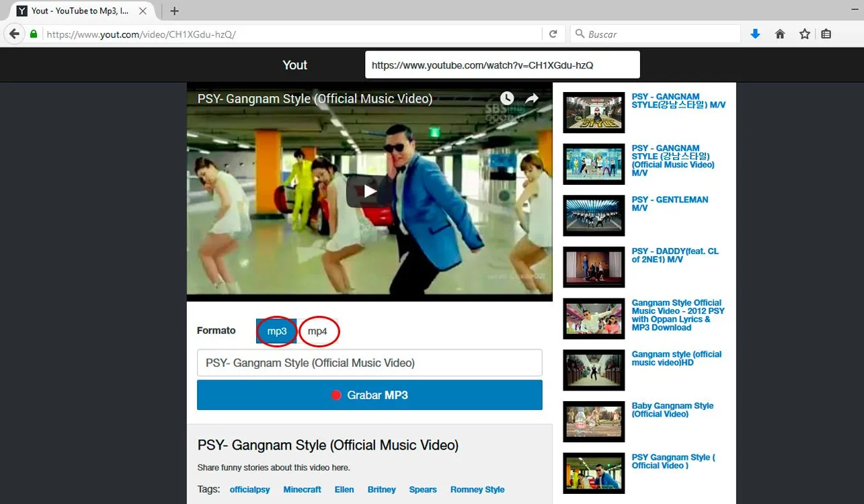
Task: Select the mp4 format option
Action: (x=317, y=331)
